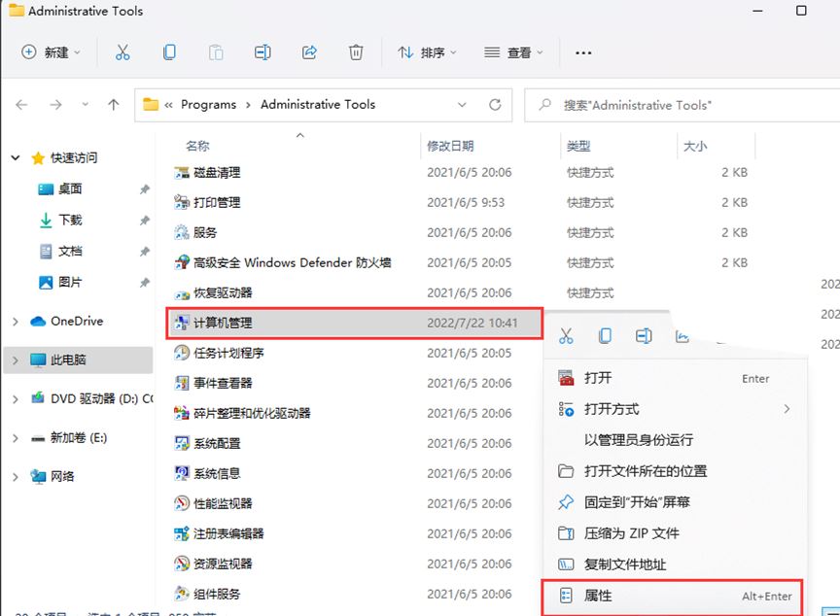Click the Copy icon in the toolbar
Viewport: 840px width, 616px height.
[x=169, y=52]
